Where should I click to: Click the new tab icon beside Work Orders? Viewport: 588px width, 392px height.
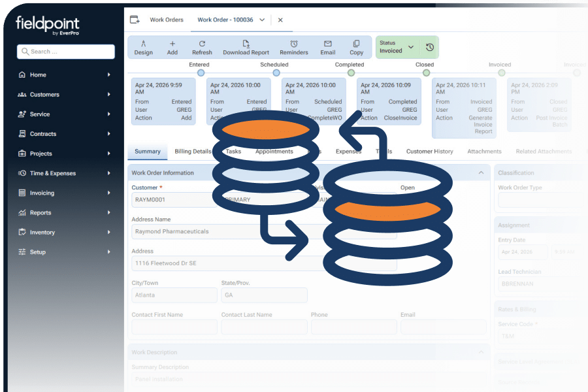click(x=135, y=20)
